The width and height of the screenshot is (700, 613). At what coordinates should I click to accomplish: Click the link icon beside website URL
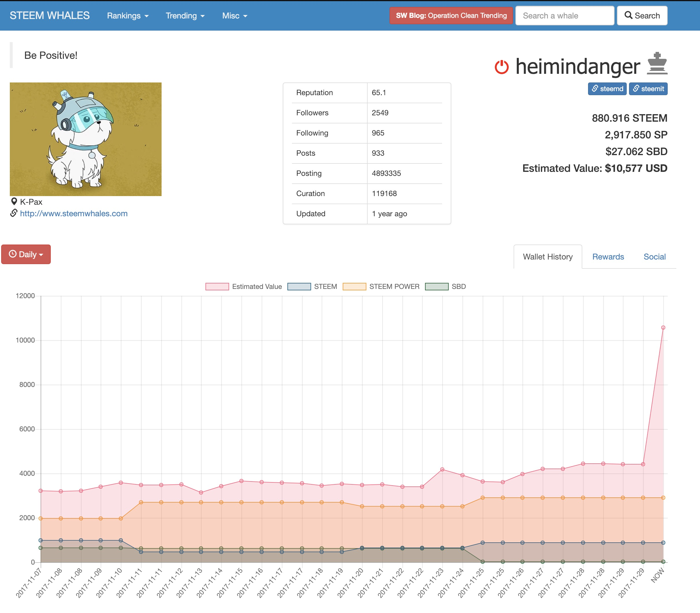tap(14, 213)
